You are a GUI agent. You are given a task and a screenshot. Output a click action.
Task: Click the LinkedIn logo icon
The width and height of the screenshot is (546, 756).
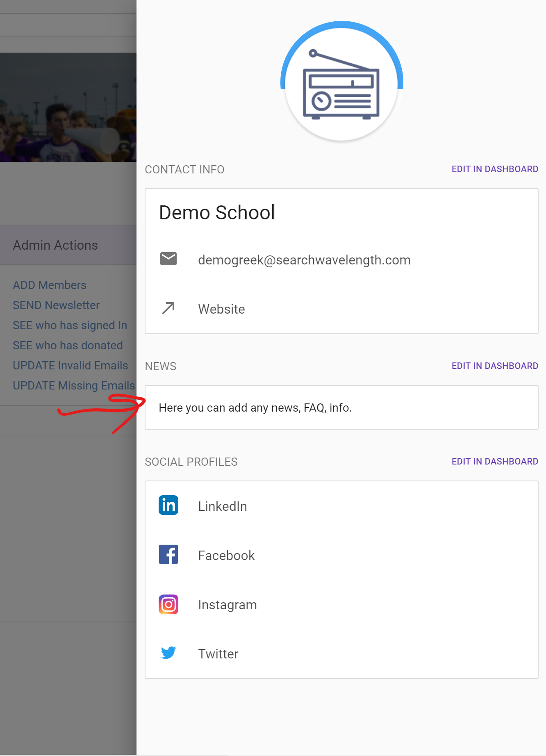tap(168, 505)
